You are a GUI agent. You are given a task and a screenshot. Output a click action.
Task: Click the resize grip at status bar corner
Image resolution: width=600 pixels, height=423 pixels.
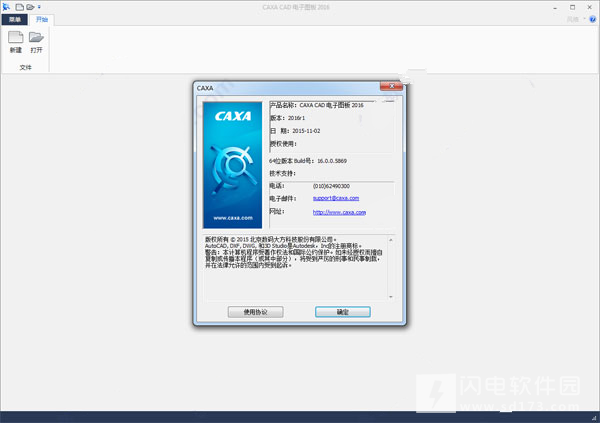tap(595, 418)
